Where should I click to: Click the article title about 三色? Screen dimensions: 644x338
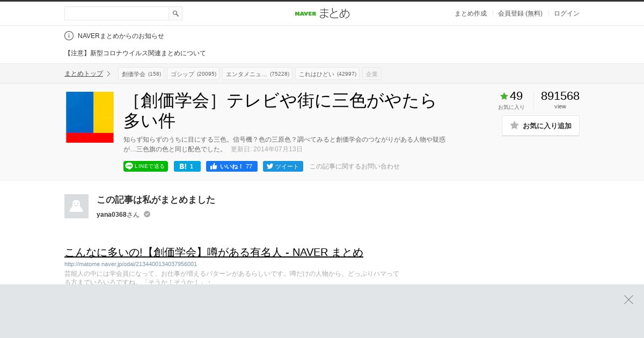(280, 111)
